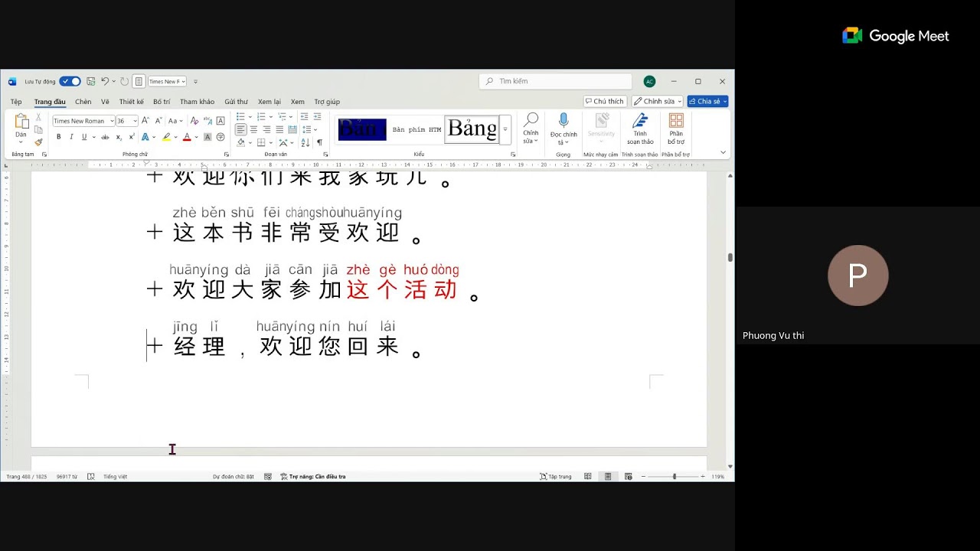Increase font size with larger A icon

[x=145, y=121]
